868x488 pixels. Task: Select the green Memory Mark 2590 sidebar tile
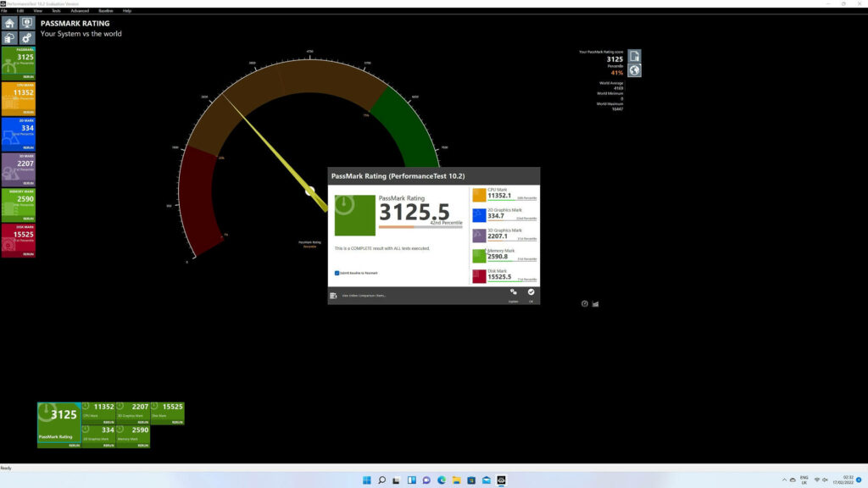[19, 204]
